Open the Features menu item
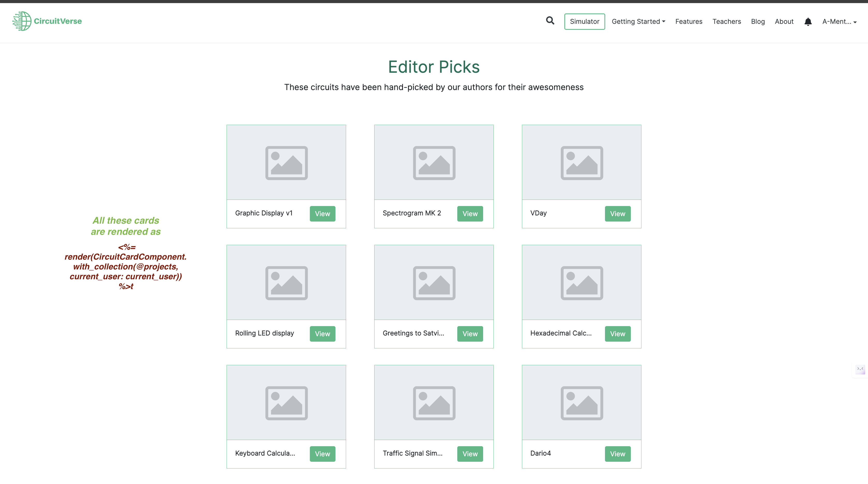This screenshot has height=484, width=868. pyautogui.click(x=689, y=21)
